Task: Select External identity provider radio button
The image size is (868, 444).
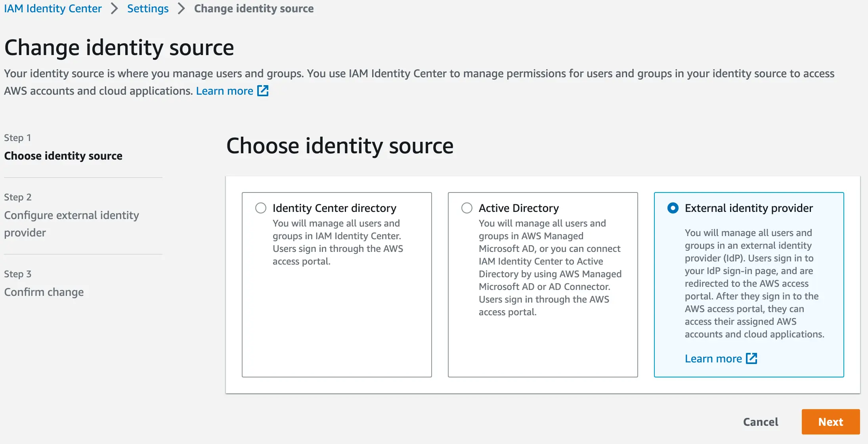Action: 673,208
